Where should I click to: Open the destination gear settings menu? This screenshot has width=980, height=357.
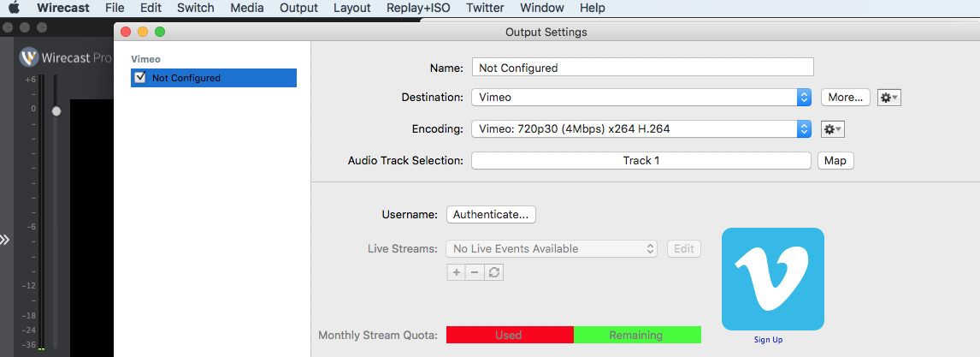click(889, 98)
